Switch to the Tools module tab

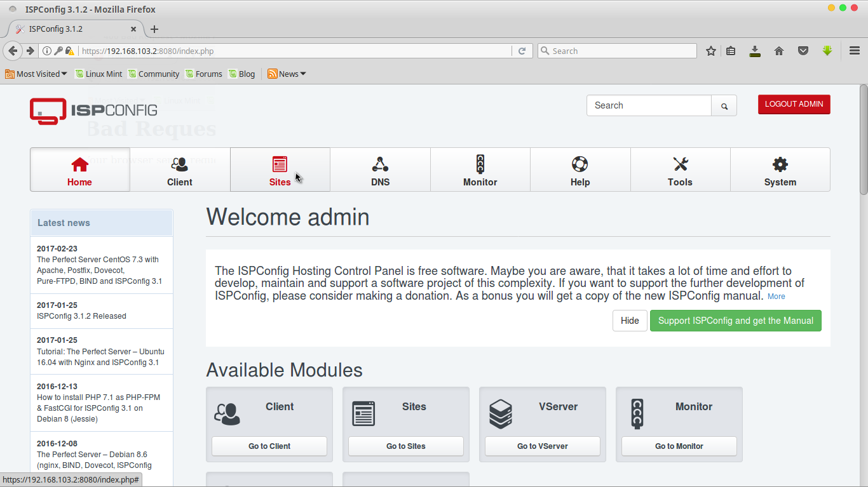pos(680,170)
